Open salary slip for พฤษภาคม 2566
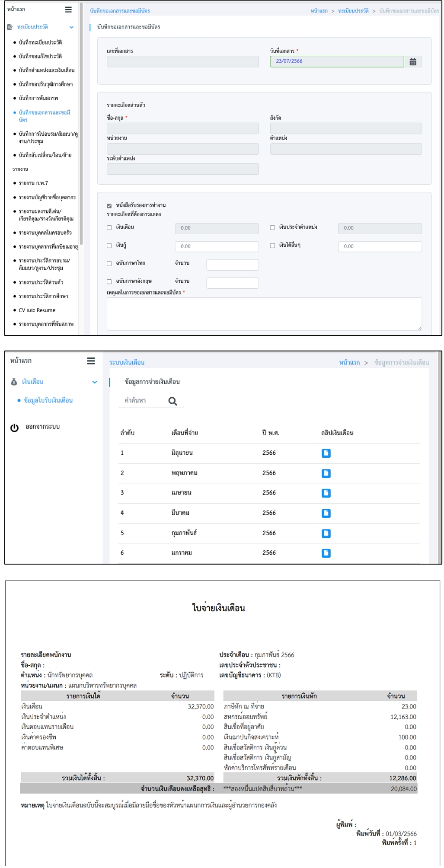The width and height of the screenshot is (444, 868). tap(326, 473)
